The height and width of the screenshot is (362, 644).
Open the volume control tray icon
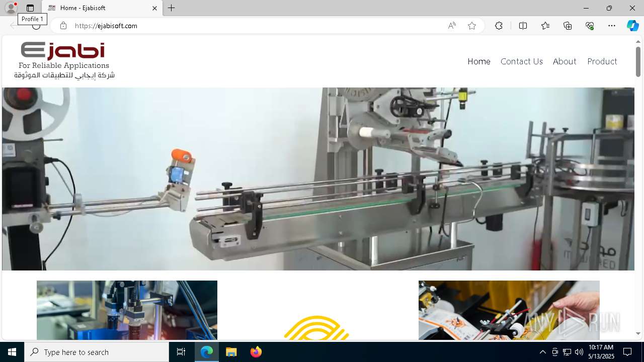[579, 352]
